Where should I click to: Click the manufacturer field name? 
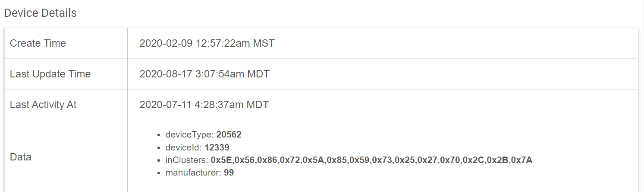(193, 173)
